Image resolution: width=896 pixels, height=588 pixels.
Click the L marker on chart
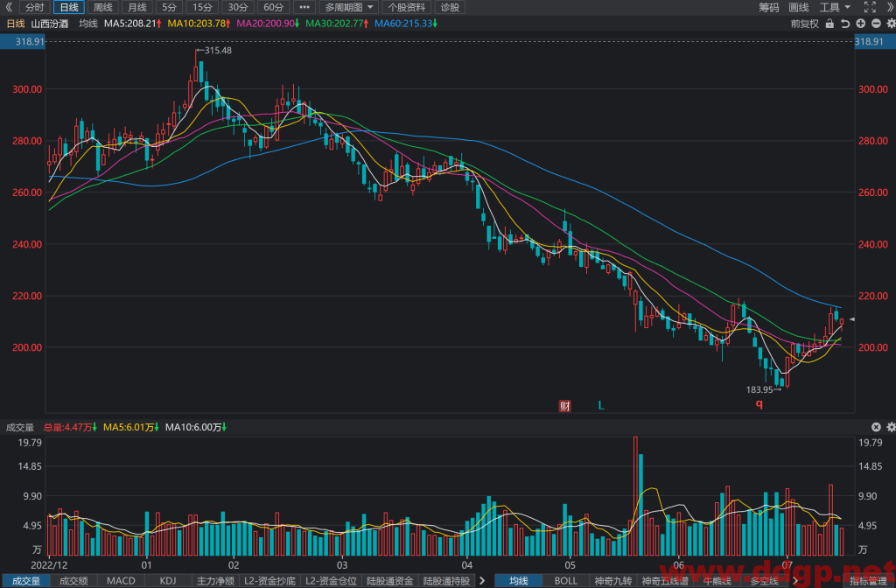601,406
